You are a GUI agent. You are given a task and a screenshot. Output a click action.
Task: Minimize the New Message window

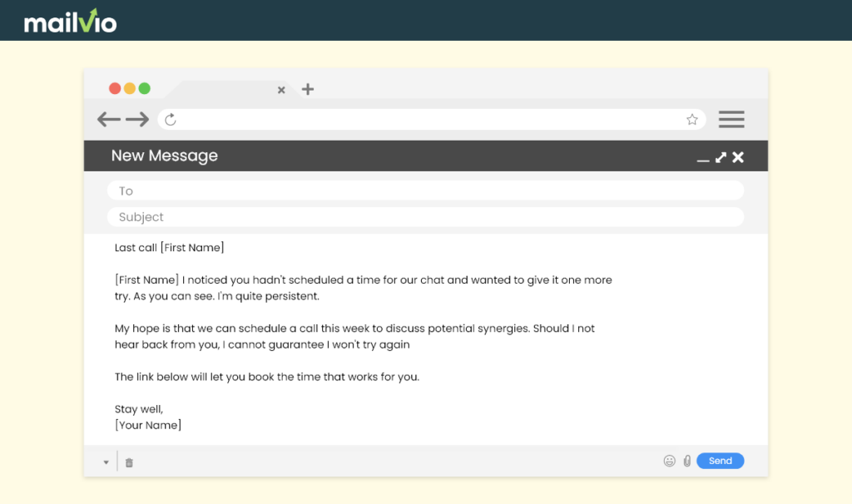click(x=703, y=161)
